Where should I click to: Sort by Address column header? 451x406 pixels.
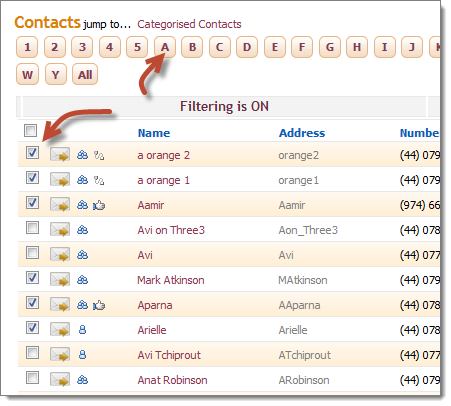click(302, 133)
